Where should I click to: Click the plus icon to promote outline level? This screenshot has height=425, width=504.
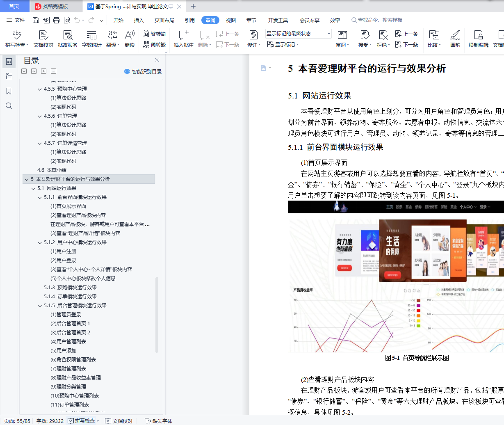tap(43, 71)
